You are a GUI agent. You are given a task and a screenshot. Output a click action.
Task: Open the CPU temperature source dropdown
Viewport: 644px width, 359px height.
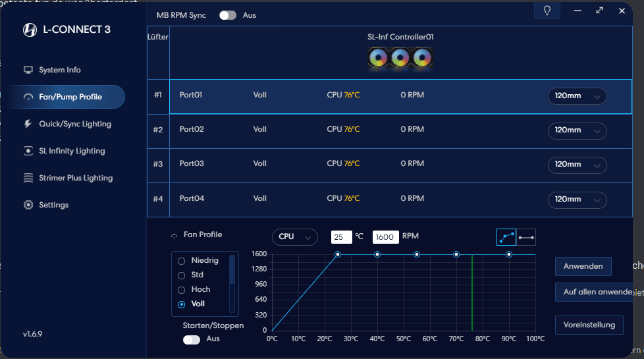point(294,237)
